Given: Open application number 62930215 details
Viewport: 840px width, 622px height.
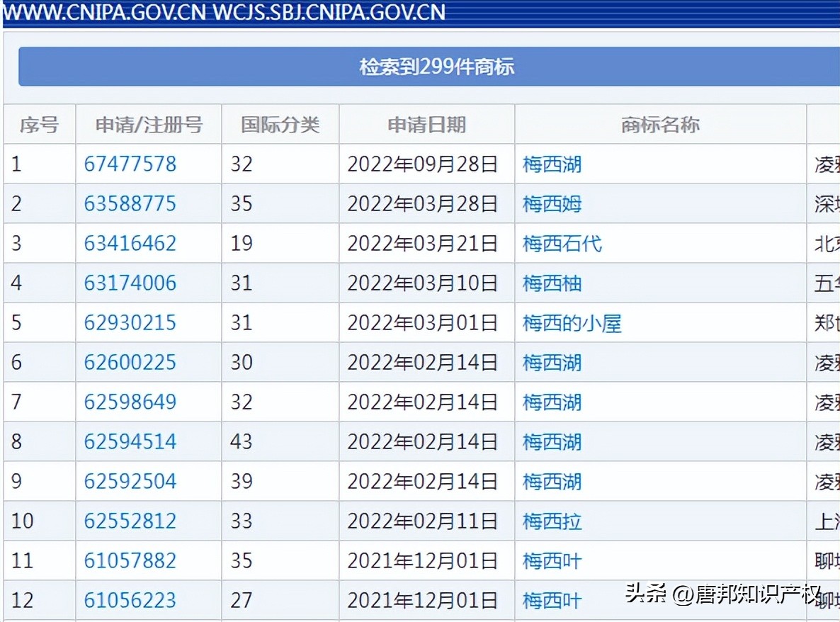Looking at the screenshot, I should [x=130, y=323].
